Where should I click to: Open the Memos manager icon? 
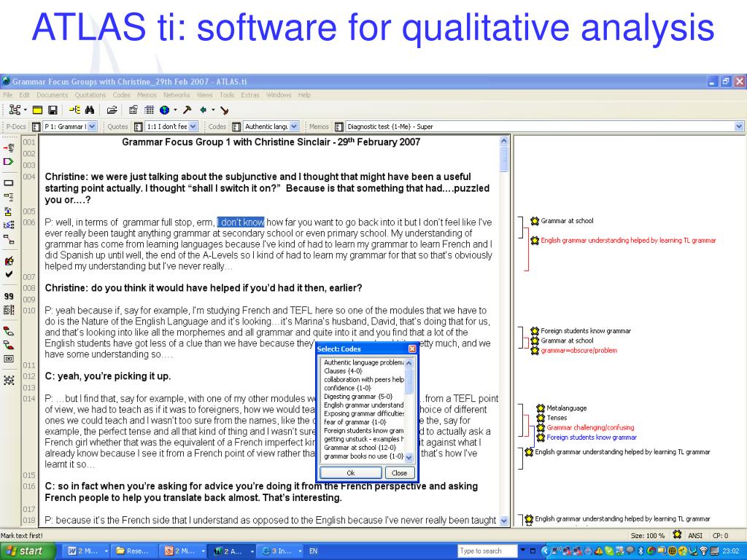[338, 127]
